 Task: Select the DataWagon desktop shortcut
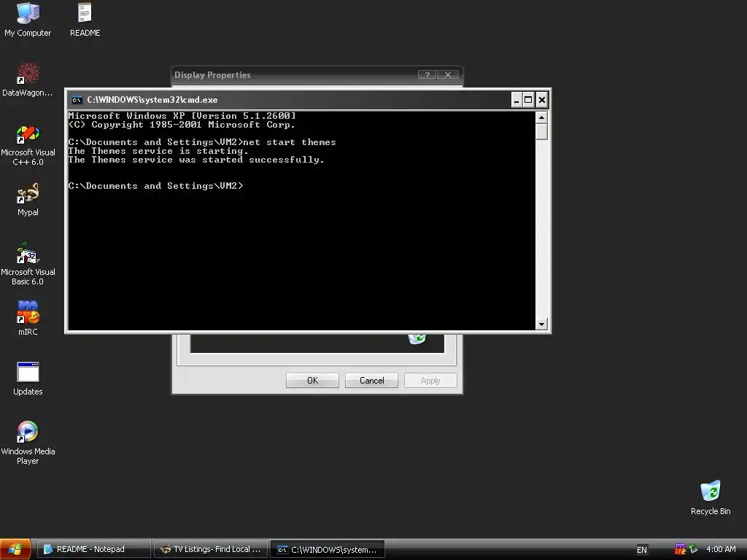click(28, 79)
